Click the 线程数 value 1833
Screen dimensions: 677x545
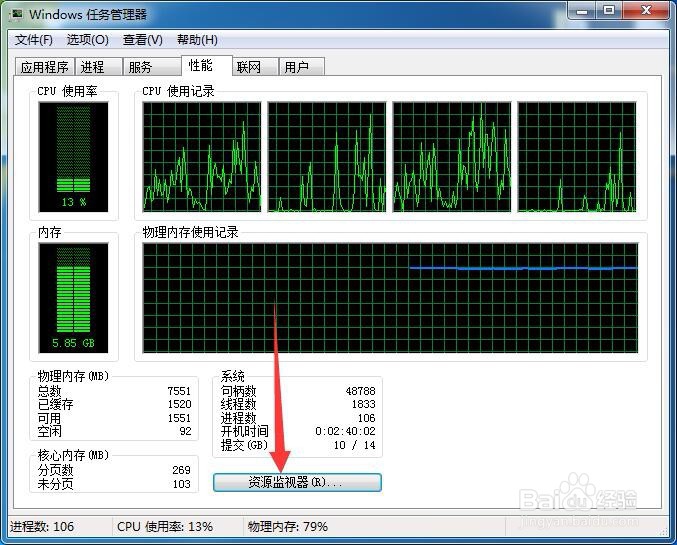pyautogui.click(x=364, y=404)
